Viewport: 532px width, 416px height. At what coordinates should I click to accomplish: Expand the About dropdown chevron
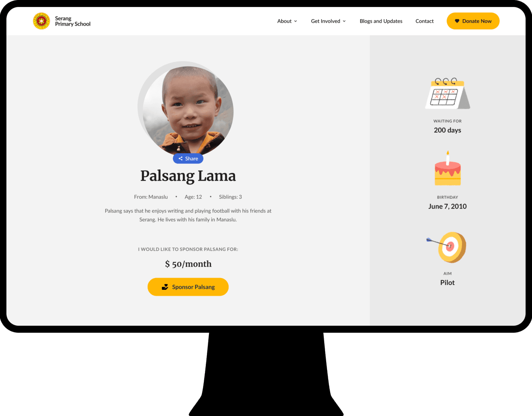[295, 22]
